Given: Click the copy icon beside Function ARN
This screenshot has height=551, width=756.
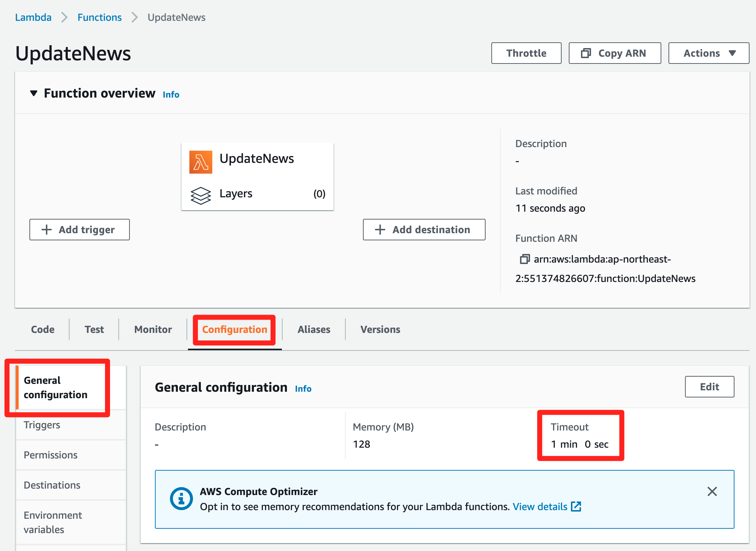Looking at the screenshot, I should tap(525, 259).
